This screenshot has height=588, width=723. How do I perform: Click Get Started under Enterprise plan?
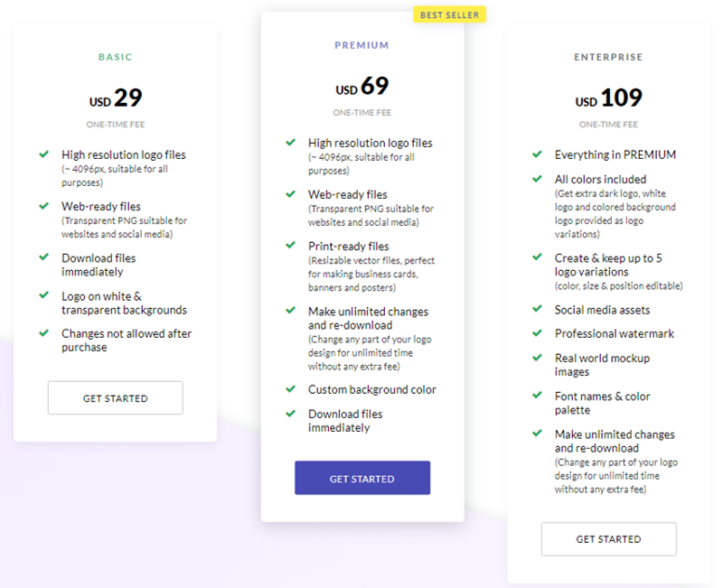pyautogui.click(x=608, y=539)
